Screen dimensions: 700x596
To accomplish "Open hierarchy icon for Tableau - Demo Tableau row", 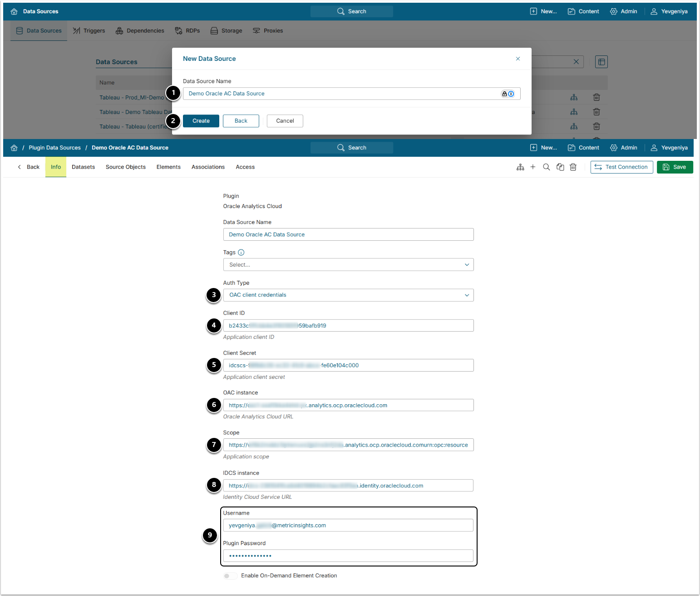I will click(x=574, y=112).
